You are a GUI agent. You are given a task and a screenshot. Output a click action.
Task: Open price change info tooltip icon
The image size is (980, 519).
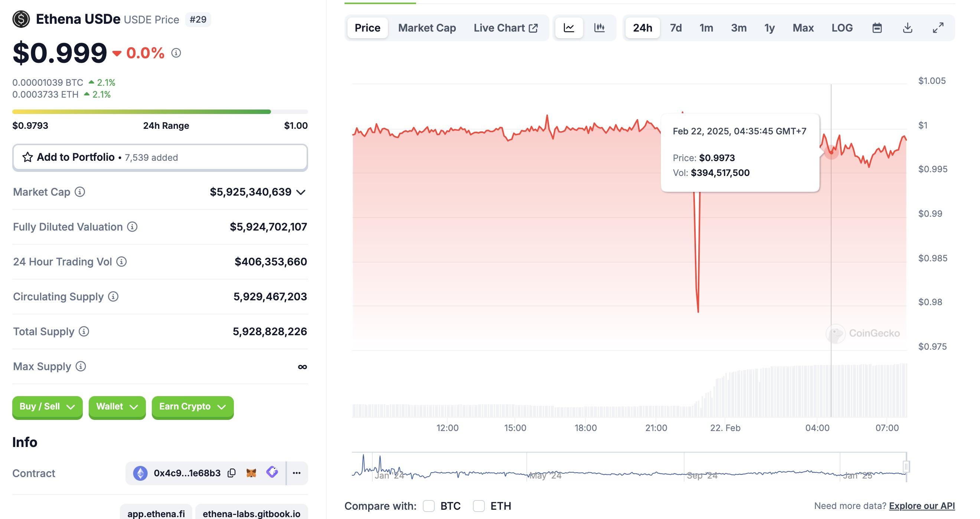tap(176, 53)
